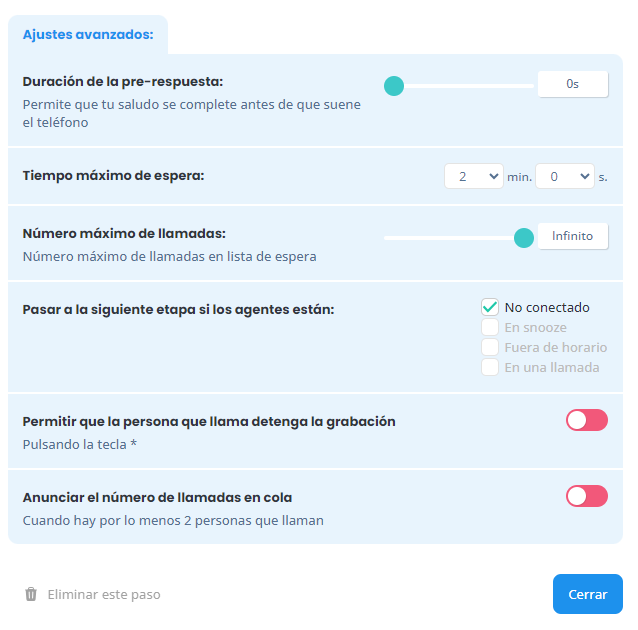Click the maximum calls slider handle
The height and width of the screenshot is (630, 638).
tap(524, 238)
